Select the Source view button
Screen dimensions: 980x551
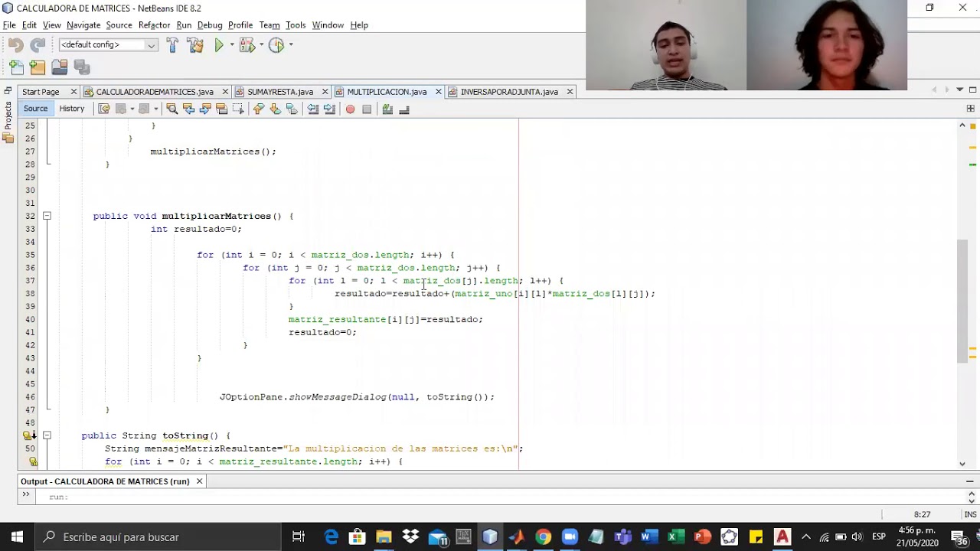(x=35, y=109)
